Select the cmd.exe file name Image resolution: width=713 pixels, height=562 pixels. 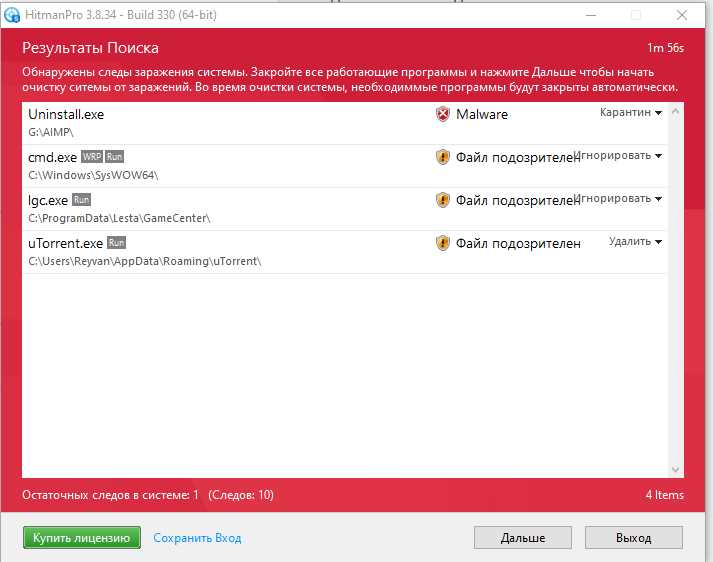pos(52,157)
